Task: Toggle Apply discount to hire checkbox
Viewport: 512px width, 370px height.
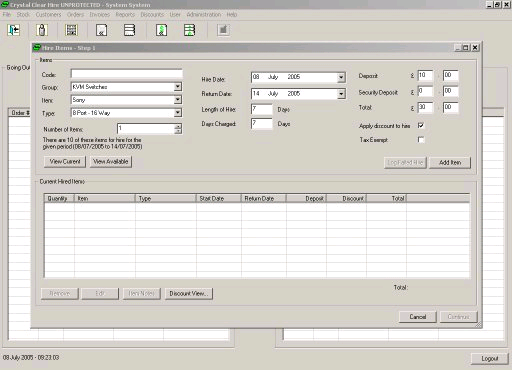Action: coord(421,125)
